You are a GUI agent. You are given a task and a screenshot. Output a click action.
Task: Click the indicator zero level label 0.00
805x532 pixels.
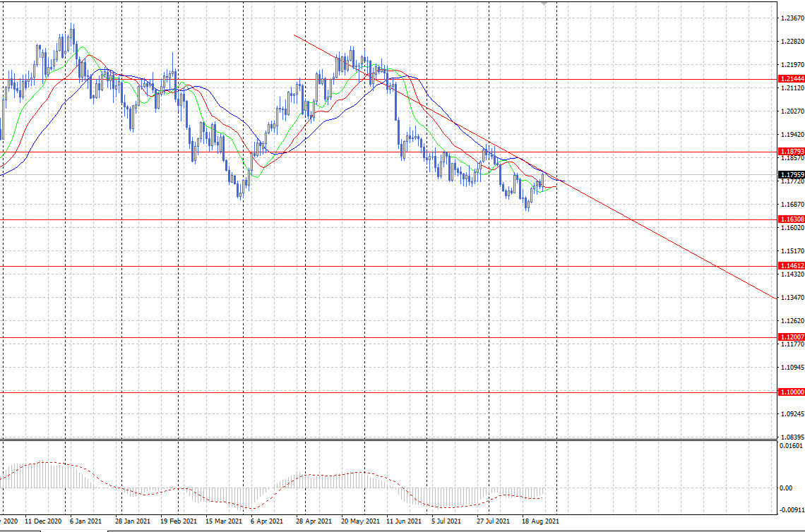[x=786, y=488]
